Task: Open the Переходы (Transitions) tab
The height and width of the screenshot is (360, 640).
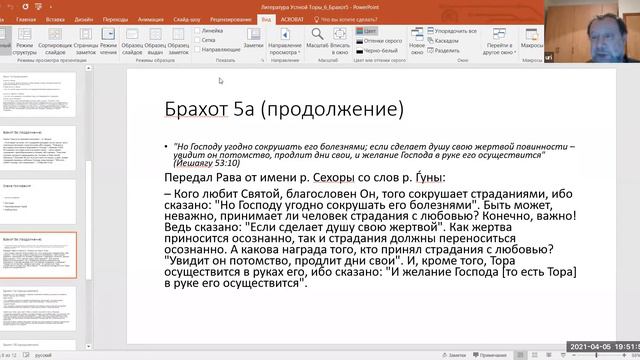Action: 115,19
